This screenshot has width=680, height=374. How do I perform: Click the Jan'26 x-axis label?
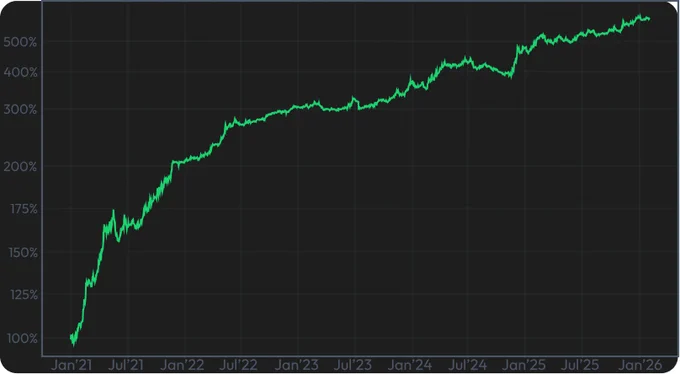pyautogui.click(x=640, y=364)
